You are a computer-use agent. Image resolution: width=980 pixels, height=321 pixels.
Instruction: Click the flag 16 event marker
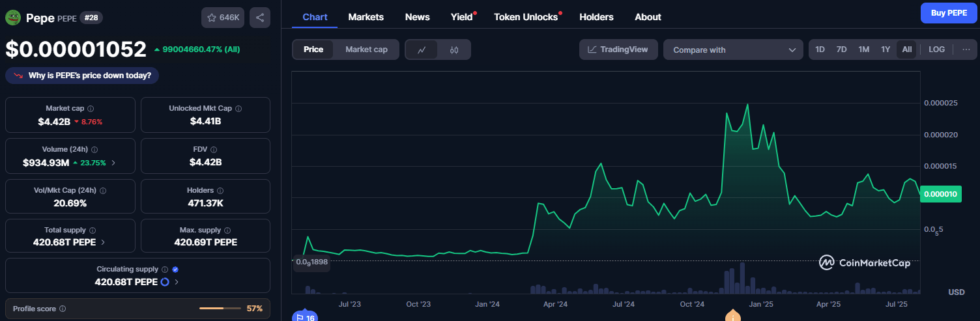[304, 317]
